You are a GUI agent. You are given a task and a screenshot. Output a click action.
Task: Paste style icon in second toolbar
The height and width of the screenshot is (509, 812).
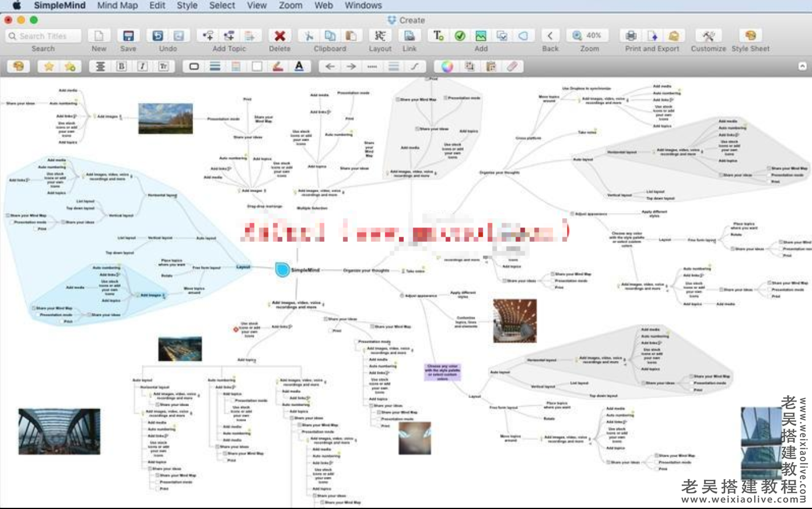(x=491, y=67)
